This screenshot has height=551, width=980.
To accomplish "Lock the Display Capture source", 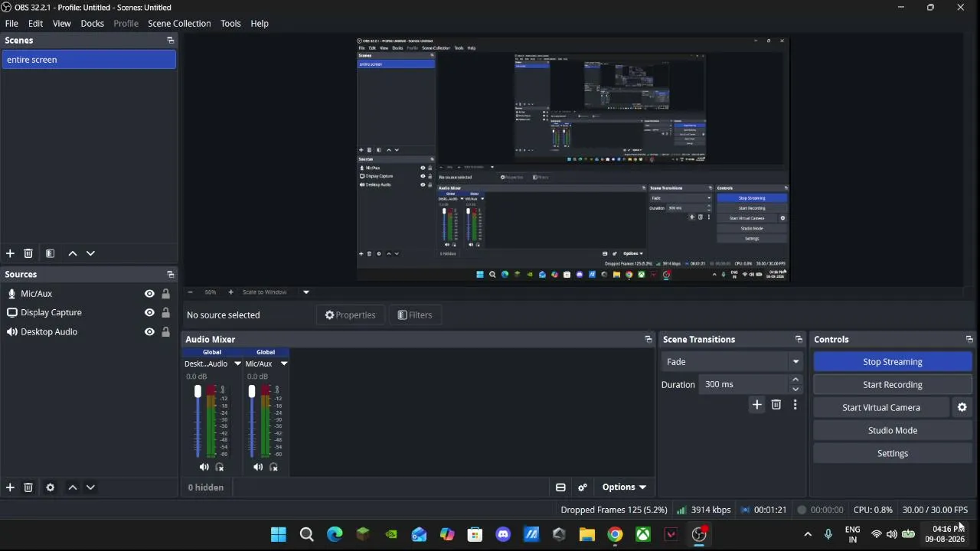I will pos(165,313).
